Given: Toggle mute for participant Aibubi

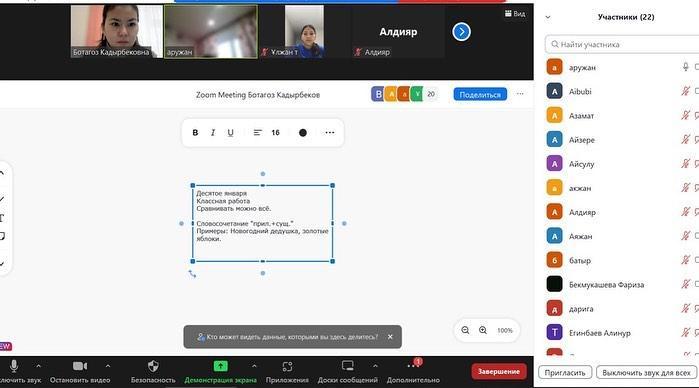Looking at the screenshot, I should pos(686,91).
